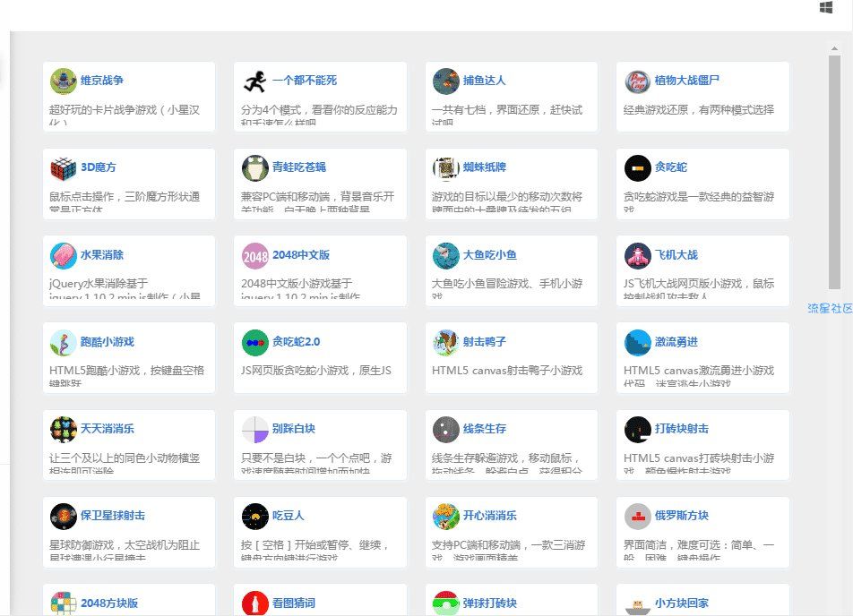Image resolution: width=853 pixels, height=616 pixels.
Task: Open the 天天消消乐 title link
Action: [108, 429]
